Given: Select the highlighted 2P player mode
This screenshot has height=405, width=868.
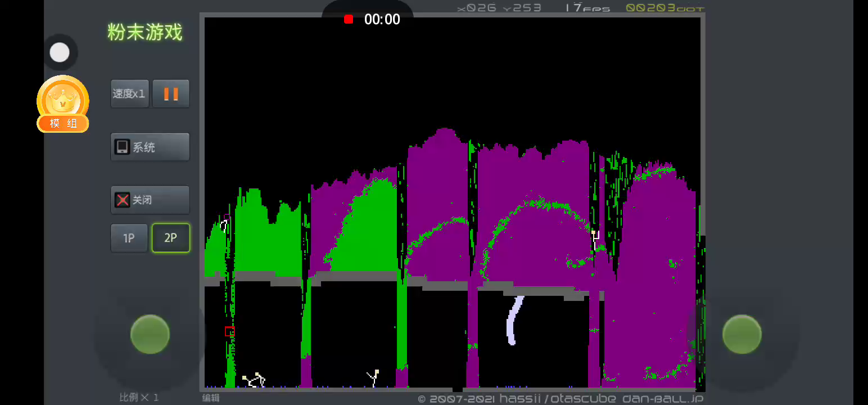Looking at the screenshot, I should (x=170, y=238).
